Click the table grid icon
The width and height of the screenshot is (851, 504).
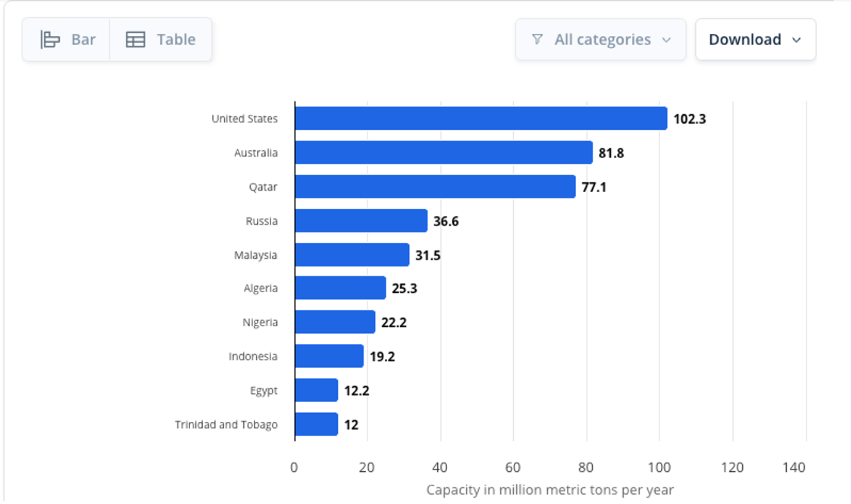[135, 40]
